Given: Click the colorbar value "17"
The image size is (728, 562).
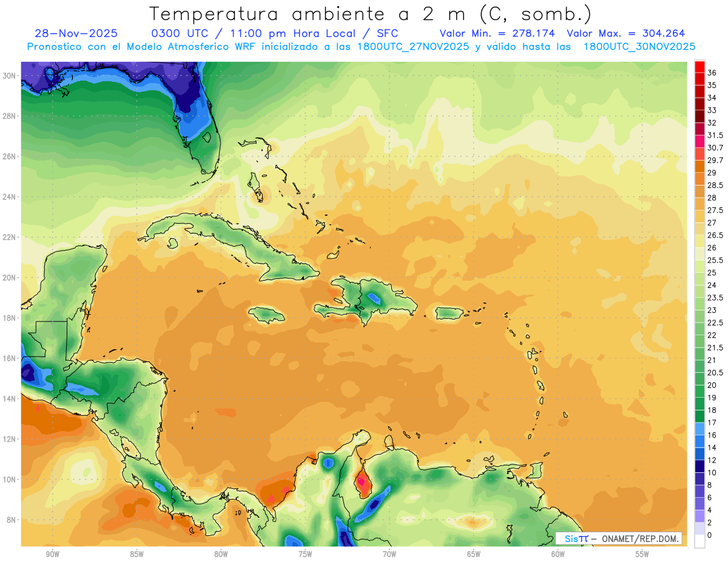Looking at the screenshot, I should click(712, 423).
